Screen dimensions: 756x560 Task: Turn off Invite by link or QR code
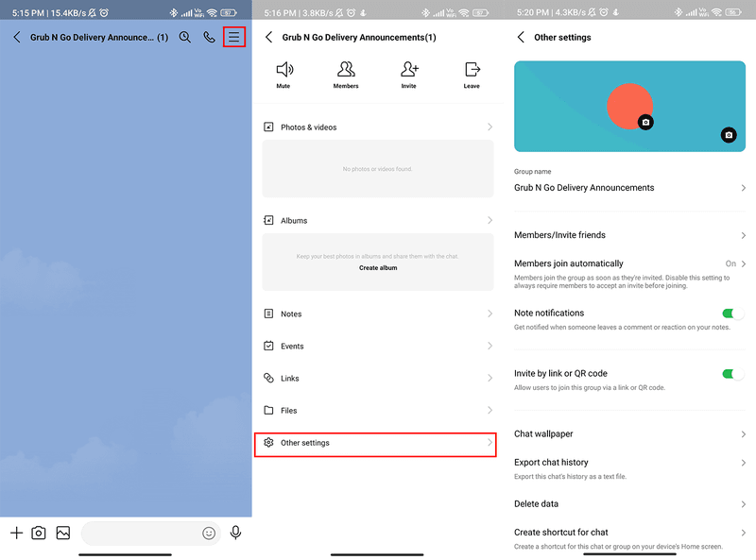pos(732,374)
